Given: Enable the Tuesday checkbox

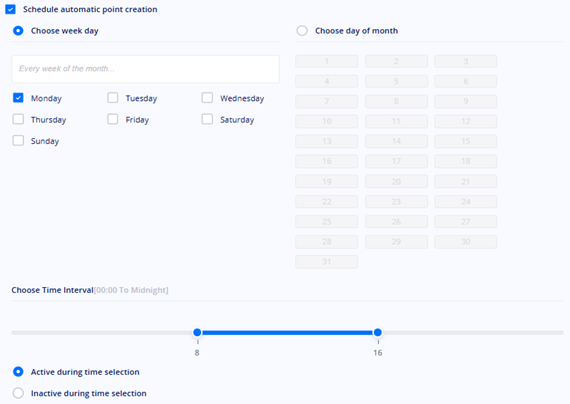Looking at the screenshot, I should (x=113, y=98).
